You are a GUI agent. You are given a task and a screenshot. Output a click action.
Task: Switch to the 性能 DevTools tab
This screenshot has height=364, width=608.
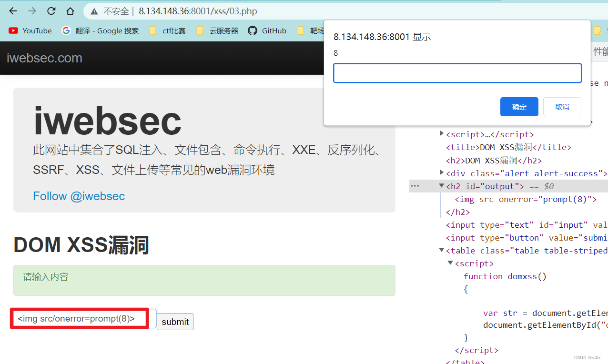(599, 52)
